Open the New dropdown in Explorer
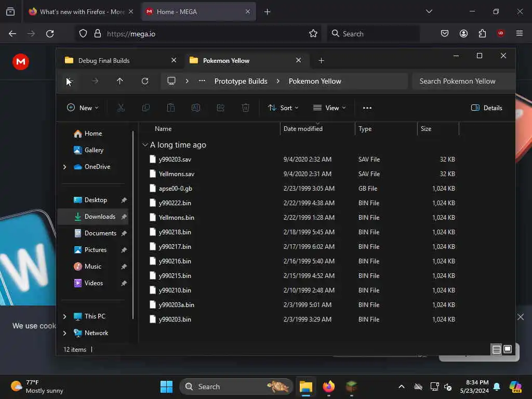The width and height of the screenshot is (532, 399). (83, 108)
